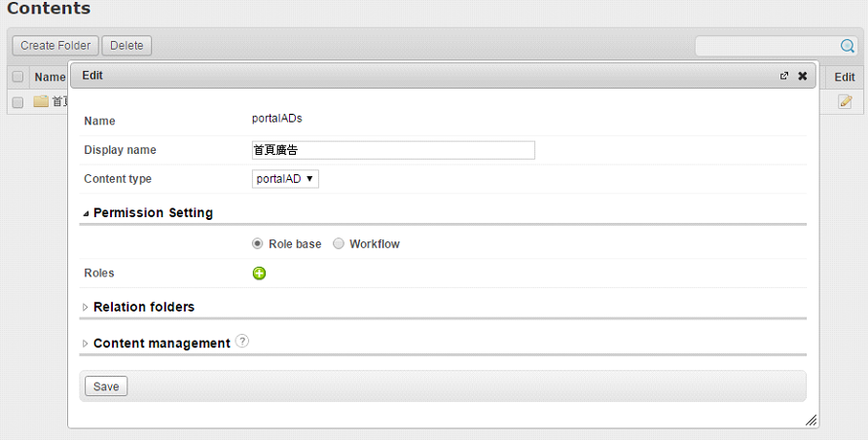Toggle the select-all header checkbox

(x=18, y=77)
